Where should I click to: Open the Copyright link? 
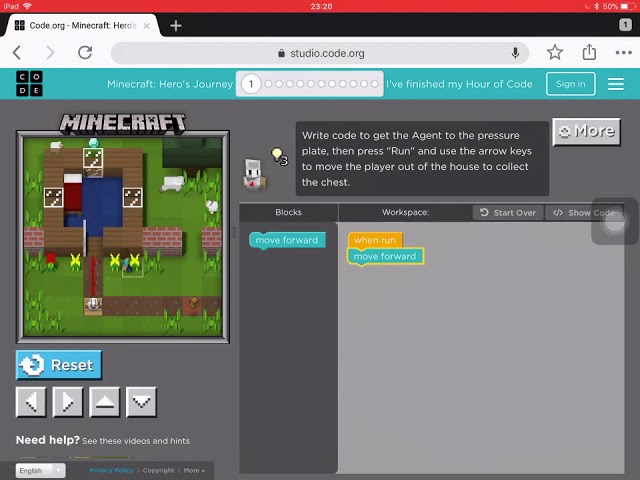[x=158, y=470]
